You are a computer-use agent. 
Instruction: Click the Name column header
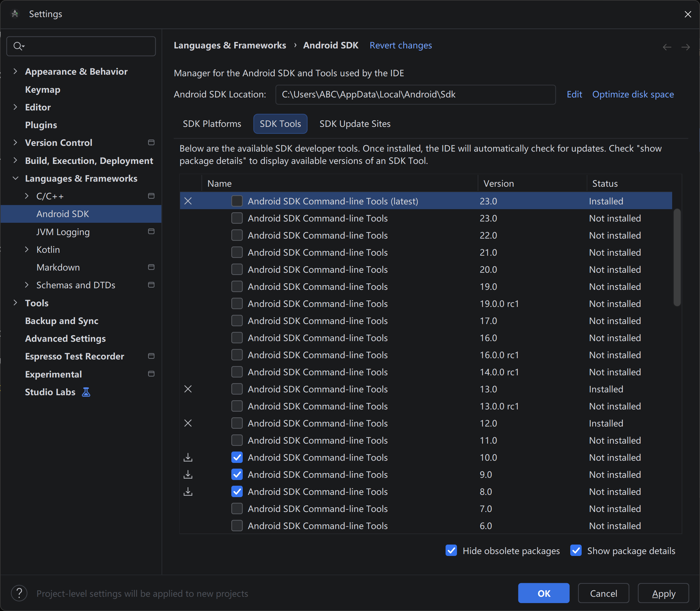pos(340,184)
